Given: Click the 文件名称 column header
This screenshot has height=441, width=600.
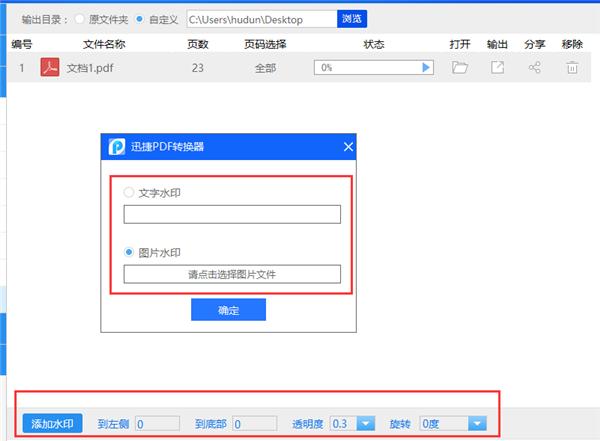Looking at the screenshot, I should [x=104, y=44].
